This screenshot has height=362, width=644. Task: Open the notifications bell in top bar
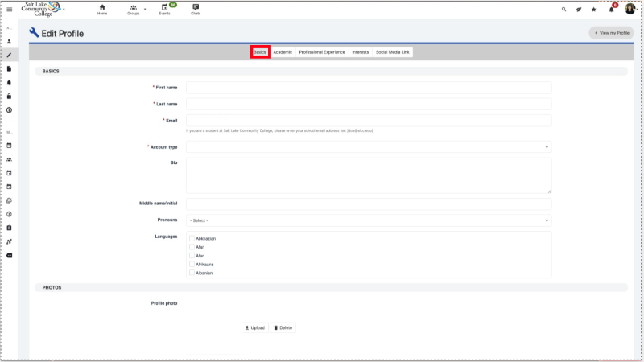click(x=611, y=9)
